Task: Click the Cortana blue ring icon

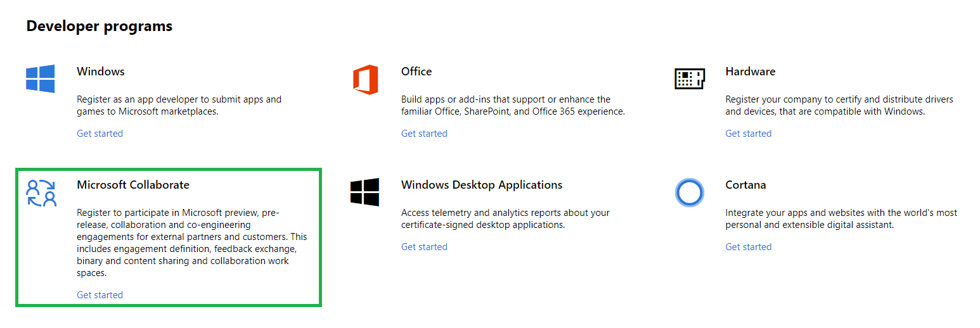Action: pyautogui.click(x=690, y=192)
